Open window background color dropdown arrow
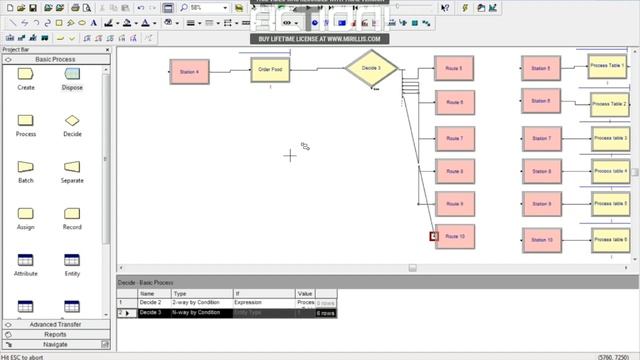Screen dimensions: 640x360 click(177, 23)
